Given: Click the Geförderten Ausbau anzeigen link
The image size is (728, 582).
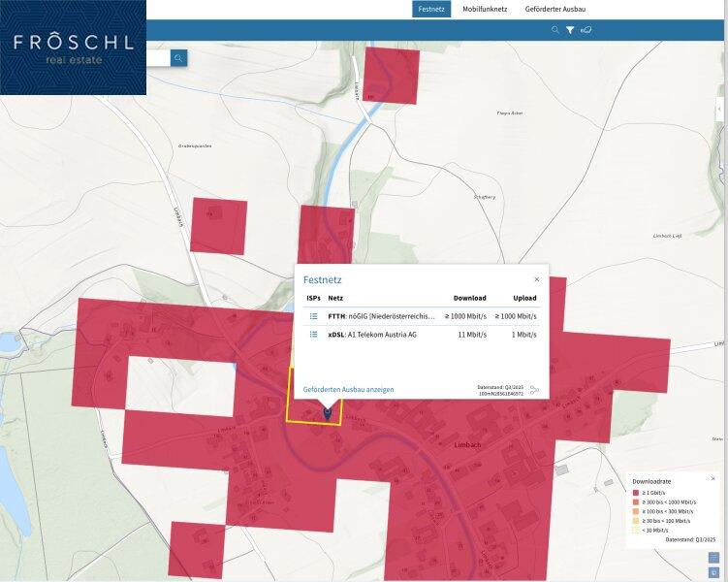Looking at the screenshot, I should tap(348, 389).
